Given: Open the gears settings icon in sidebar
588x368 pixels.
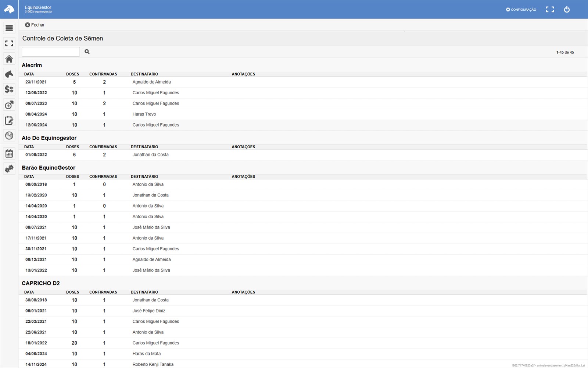Looking at the screenshot, I should 9,169.
